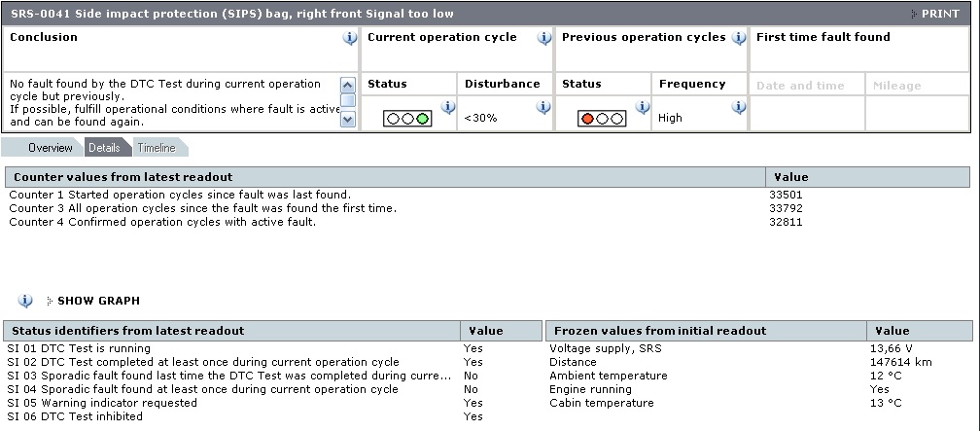
Task: Click info icon beside current cycle status light
Action: point(448,107)
